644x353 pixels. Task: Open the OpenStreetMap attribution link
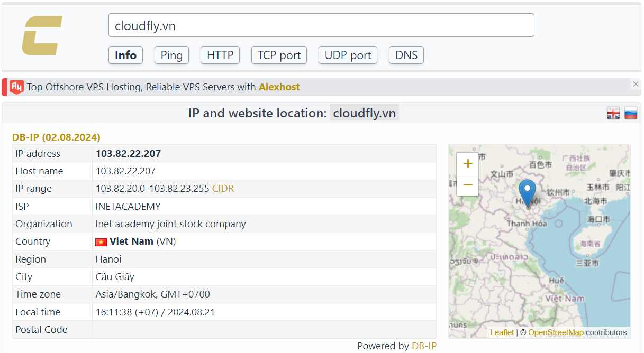(556, 332)
